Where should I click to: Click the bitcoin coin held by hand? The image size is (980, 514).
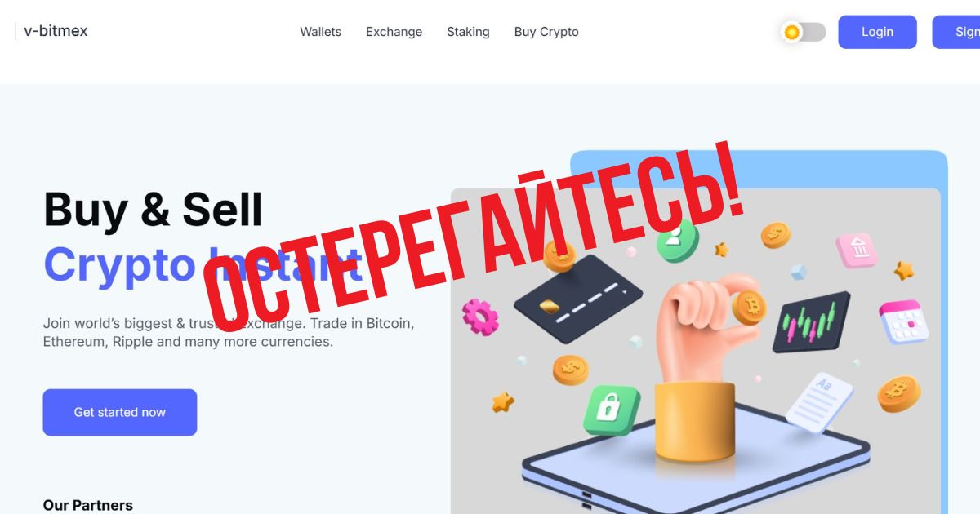click(749, 308)
